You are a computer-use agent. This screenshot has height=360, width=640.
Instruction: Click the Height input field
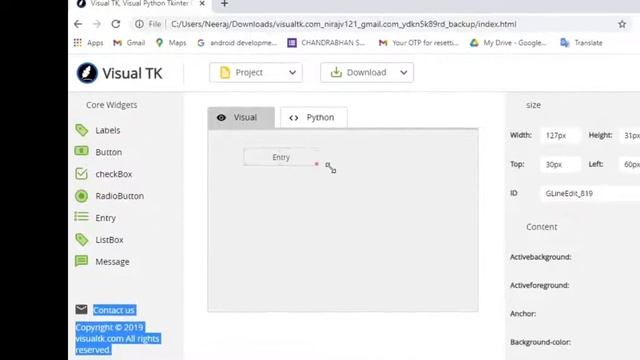click(630, 135)
